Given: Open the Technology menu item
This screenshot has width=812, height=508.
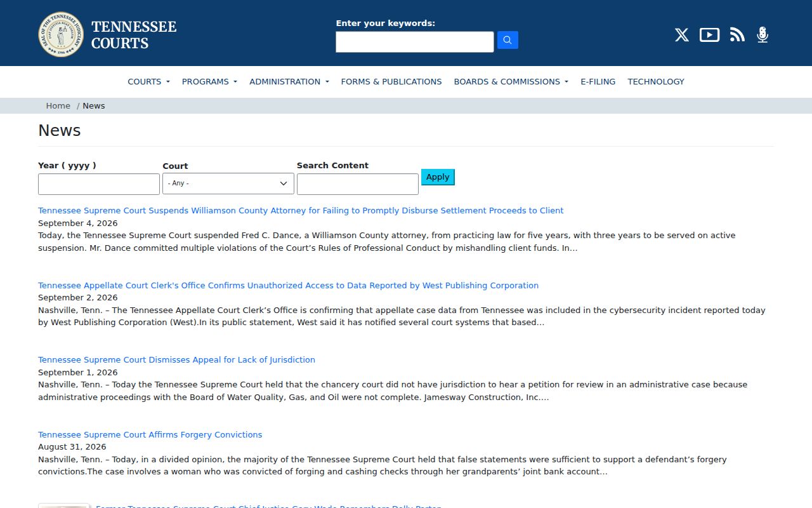Looking at the screenshot, I should pos(656,81).
